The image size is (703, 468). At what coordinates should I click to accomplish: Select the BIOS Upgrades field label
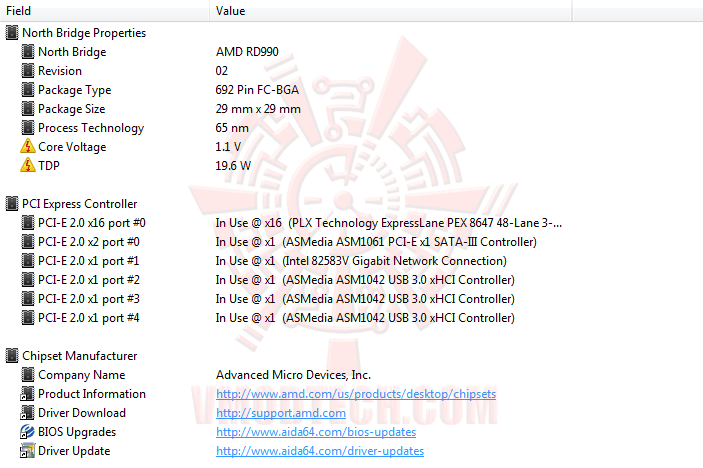tap(77, 432)
